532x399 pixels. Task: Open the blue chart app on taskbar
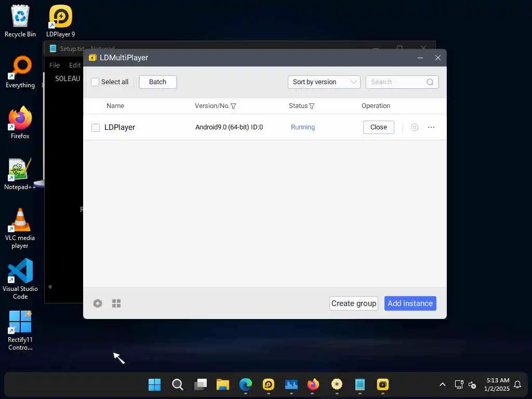coord(291,384)
